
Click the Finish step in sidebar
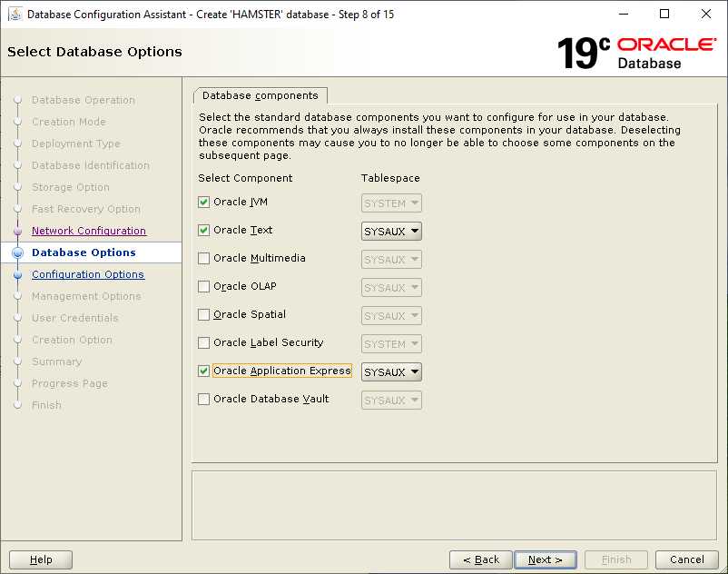click(46, 405)
